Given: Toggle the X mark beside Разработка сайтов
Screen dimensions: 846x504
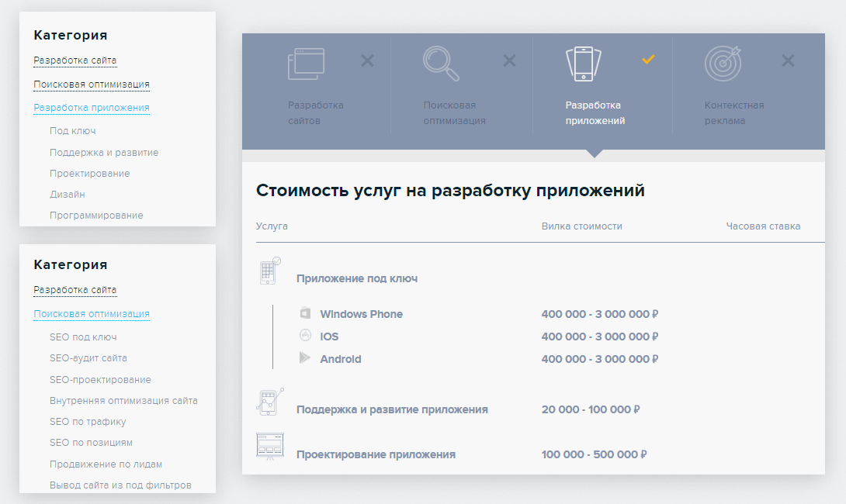Looking at the screenshot, I should pyautogui.click(x=367, y=60).
